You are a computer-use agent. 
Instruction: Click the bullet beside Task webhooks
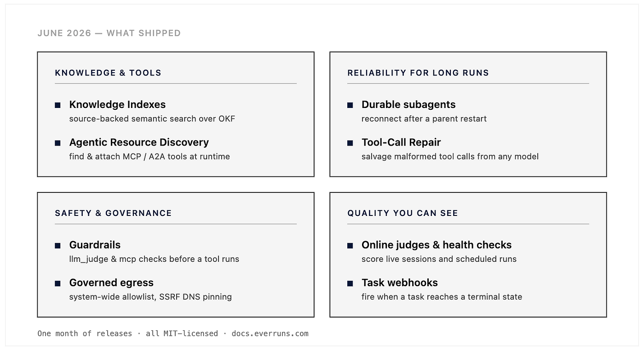pyautogui.click(x=350, y=283)
